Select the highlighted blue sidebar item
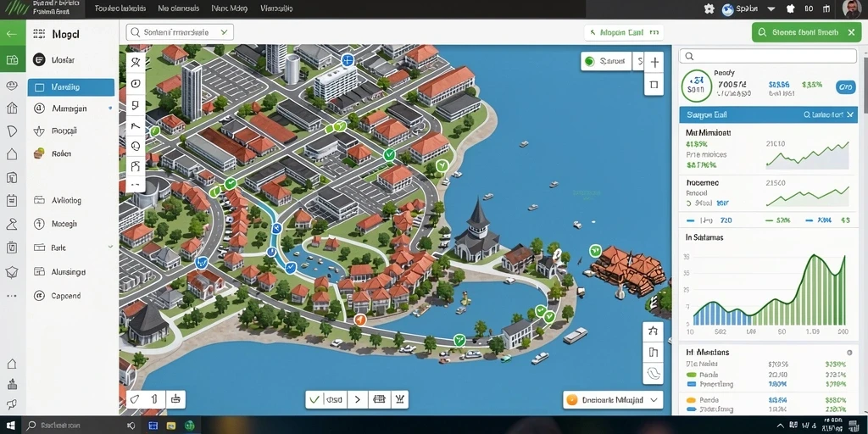 [71, 87]
